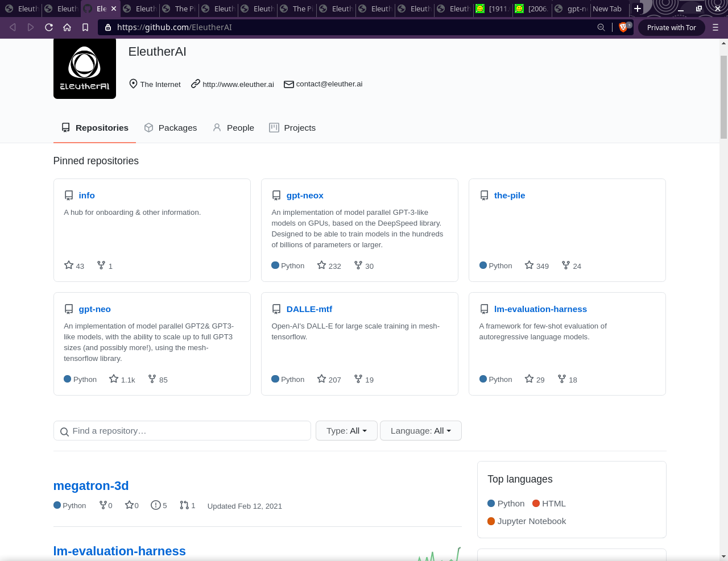Click the 18 forks on lm-evaluation-harness card
This screenshot has height=561, width=728.
[568, 379]
